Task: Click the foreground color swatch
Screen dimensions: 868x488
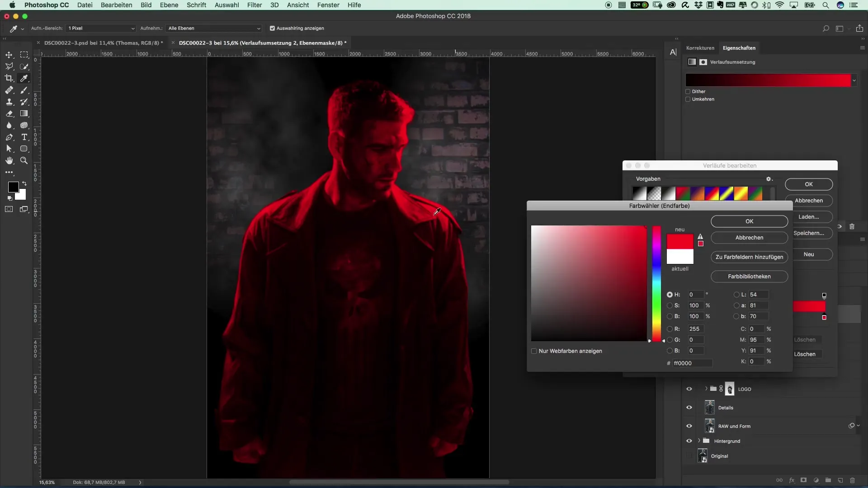Action: 13,187
